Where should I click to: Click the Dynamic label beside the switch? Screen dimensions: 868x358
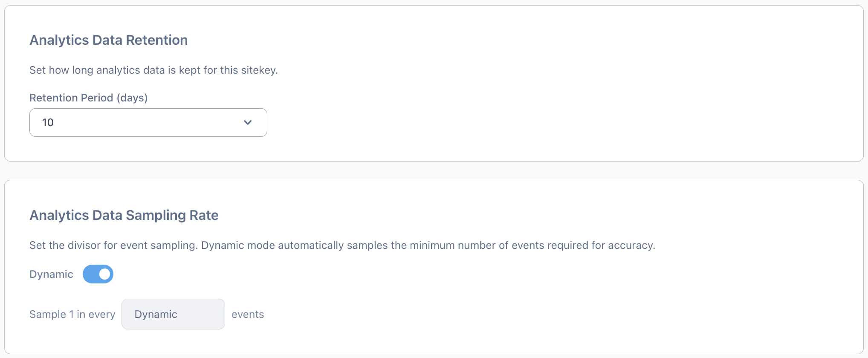tap(51, 274)
